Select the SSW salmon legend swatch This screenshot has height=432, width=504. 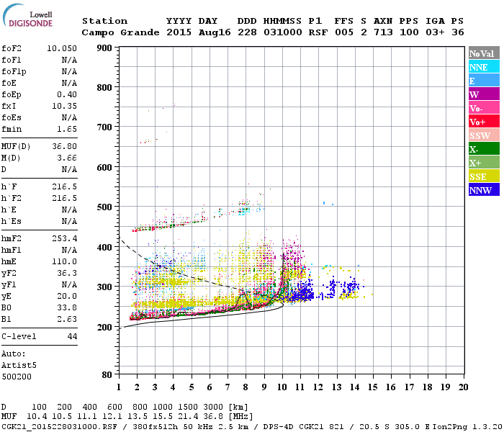tap(484, 135)
